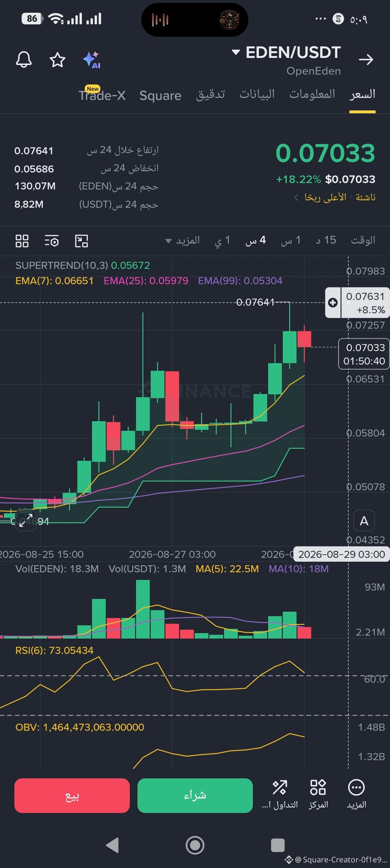The height and width of the screenshot is (868, 390).
Task: Open the المعلومات tab
Action: 312,94
